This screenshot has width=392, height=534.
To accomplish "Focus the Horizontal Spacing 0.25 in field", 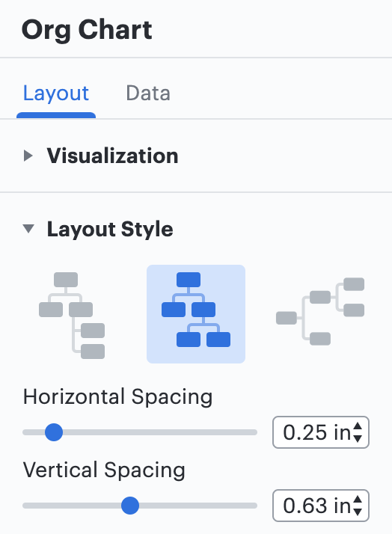I will 321,432.
